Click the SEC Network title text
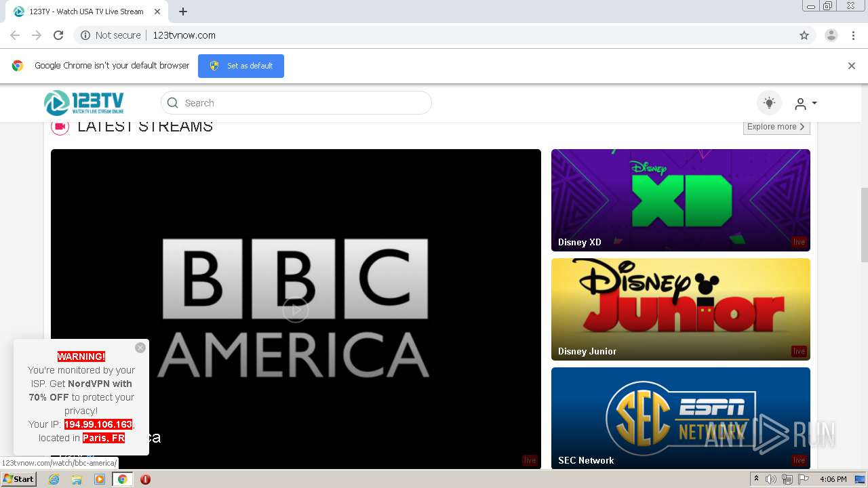This screenshot has width=868, height=488. 586,460
